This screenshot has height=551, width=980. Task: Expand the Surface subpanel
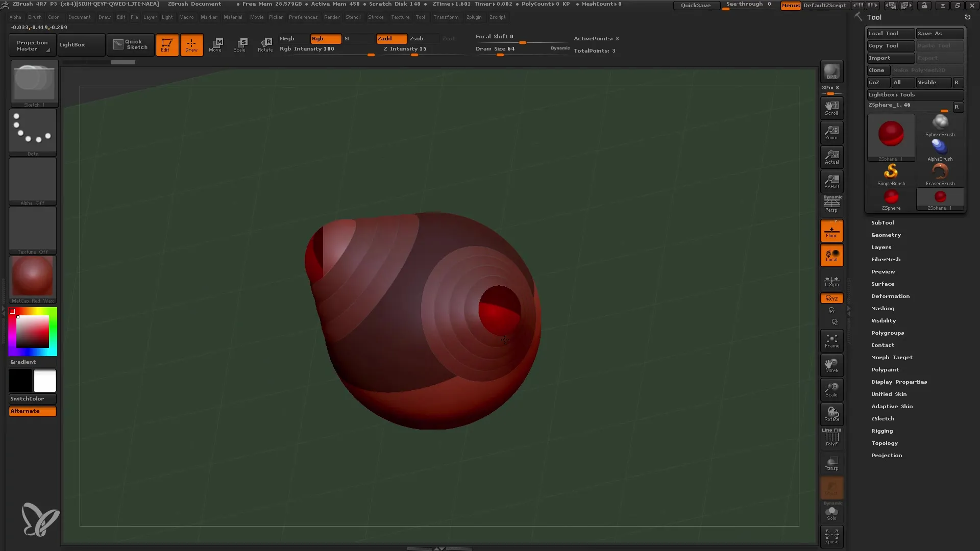tap(883, 283)
